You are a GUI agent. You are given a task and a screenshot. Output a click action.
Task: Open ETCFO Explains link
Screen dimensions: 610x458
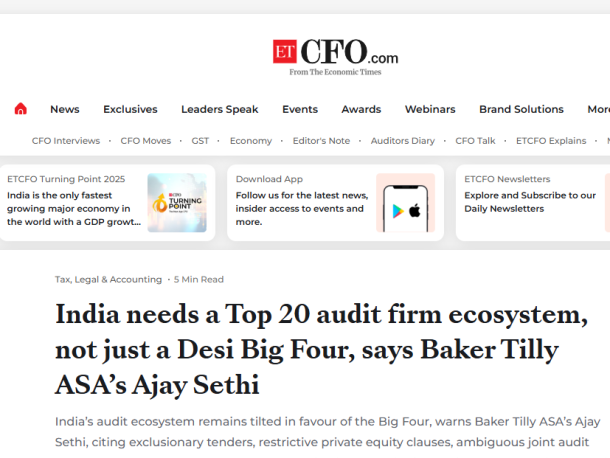pyautogui.click(x=551, y=141)
